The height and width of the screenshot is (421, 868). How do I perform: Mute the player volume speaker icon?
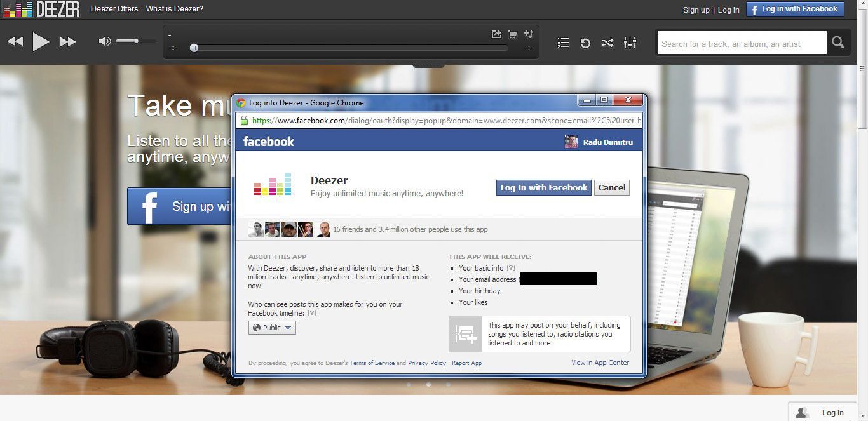pos(105,41)
